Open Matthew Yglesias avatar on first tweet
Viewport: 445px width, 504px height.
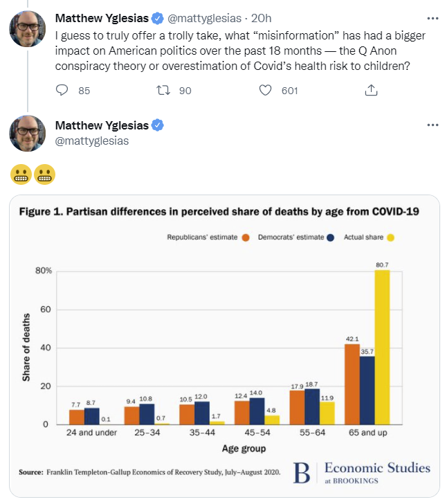point(28,29)
